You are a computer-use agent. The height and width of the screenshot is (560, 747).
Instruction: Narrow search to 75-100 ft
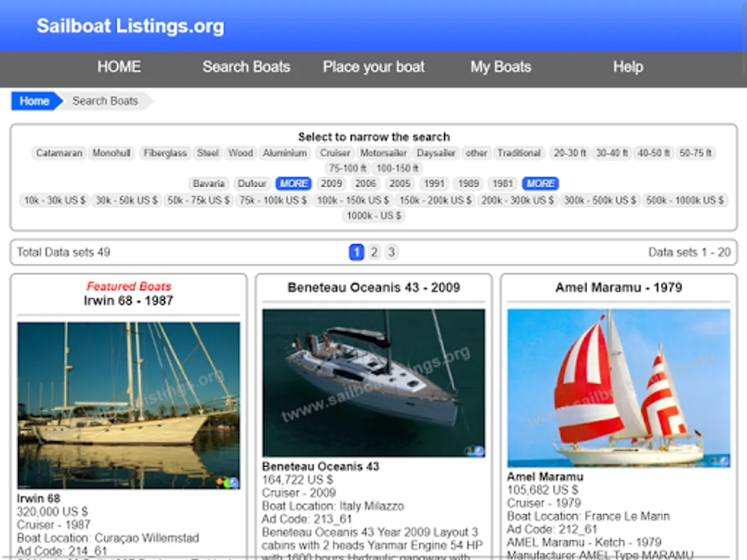(348, 168)
